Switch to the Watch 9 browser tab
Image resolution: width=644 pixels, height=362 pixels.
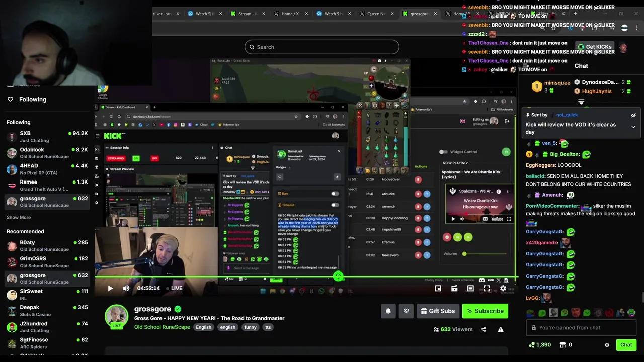[334, 14]
